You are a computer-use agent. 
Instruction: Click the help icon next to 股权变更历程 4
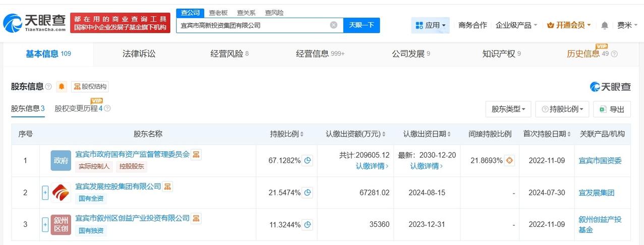[107, 108]
